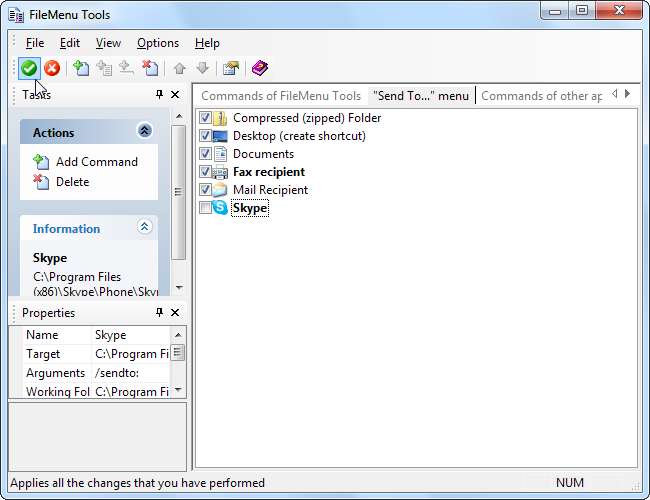Click the Documents page icon
This screenshot has width=650, height=500.
point(221,154)
